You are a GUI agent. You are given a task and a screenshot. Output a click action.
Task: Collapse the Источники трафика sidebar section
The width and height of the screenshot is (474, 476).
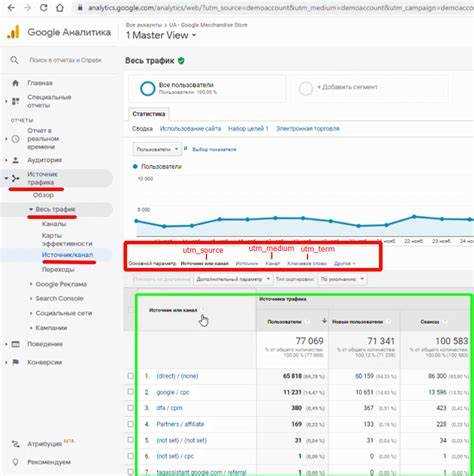[x=6, y=179]
